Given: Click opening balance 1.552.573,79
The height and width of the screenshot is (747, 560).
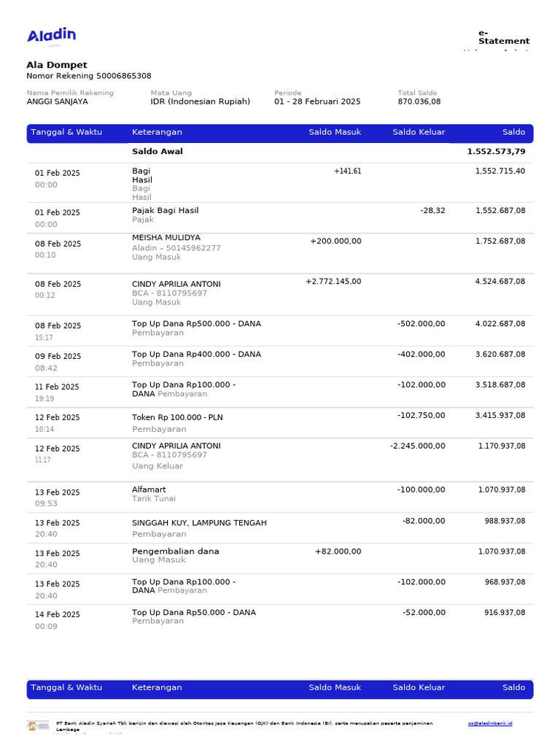Looking at the screenshot, I should point(496,152).
